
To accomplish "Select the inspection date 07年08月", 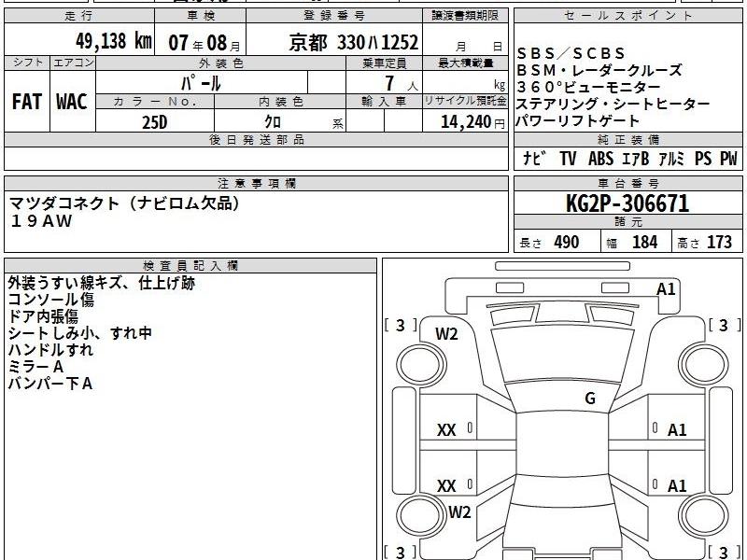I will (204, 43).
